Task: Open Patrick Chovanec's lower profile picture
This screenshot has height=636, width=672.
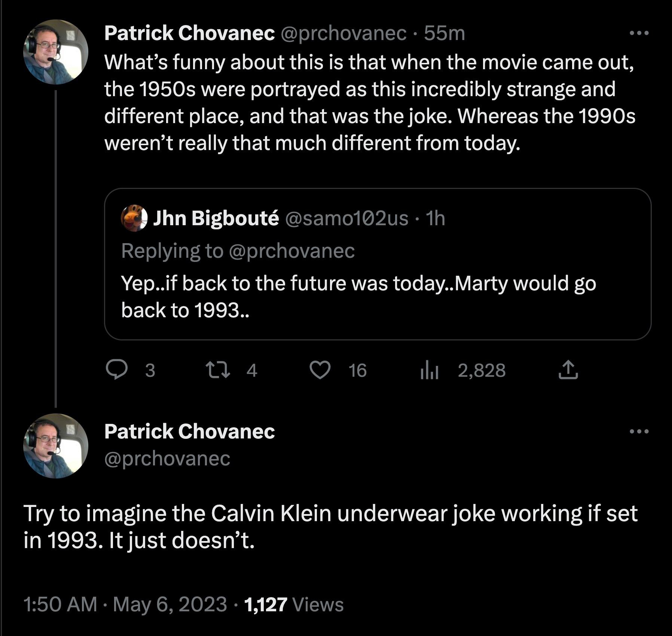Action: (56, 446)
